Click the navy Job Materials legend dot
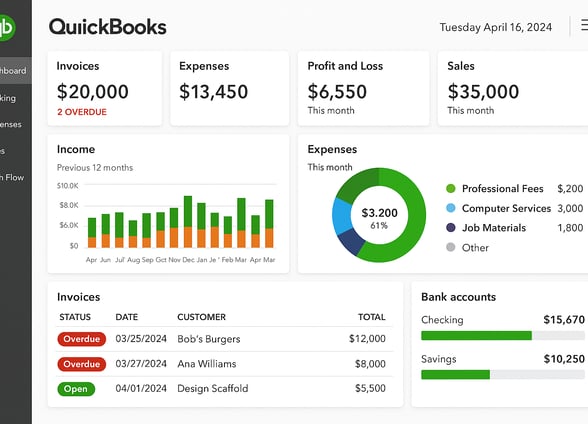This screenshot has height=424, width=588. [451, 228]
